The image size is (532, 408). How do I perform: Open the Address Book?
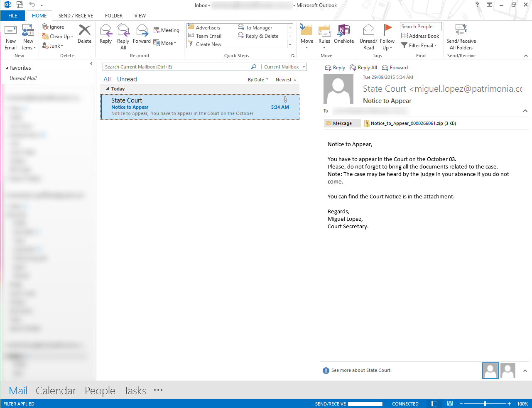point(420,36)
